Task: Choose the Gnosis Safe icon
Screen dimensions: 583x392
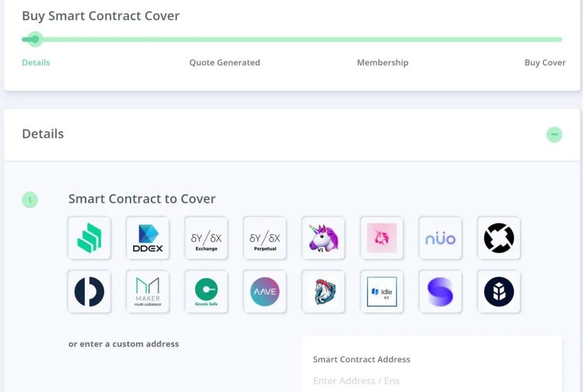Action: coord(206,292)
